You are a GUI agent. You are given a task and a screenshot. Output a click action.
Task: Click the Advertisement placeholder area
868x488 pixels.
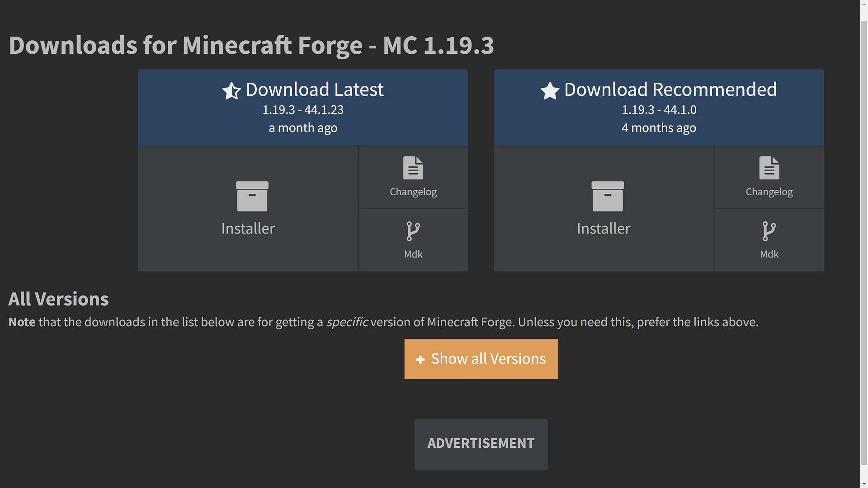click(x=481, y=443)
